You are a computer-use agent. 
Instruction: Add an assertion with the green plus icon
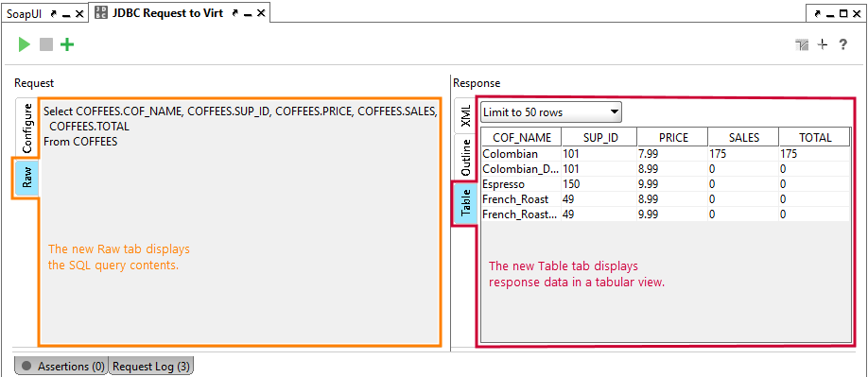[x=67, y=44]
